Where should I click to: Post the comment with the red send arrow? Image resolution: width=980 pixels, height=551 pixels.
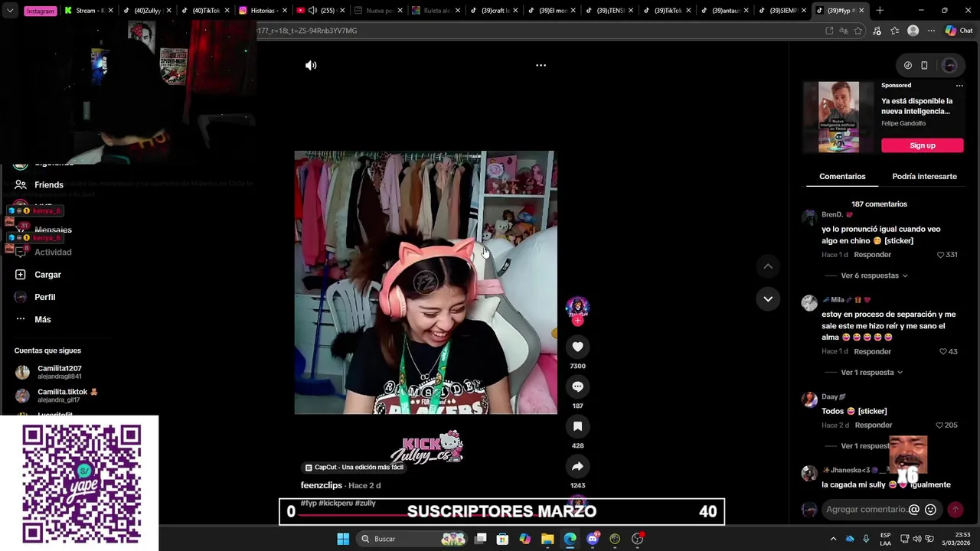[x=955, y=510]
